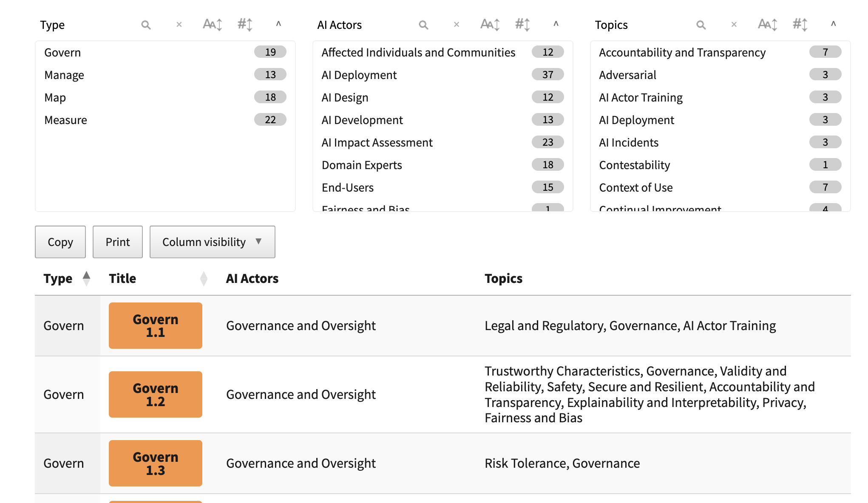Select Affected Individuals and Communities filter
The image size is (868, 503).
(443, 52)
